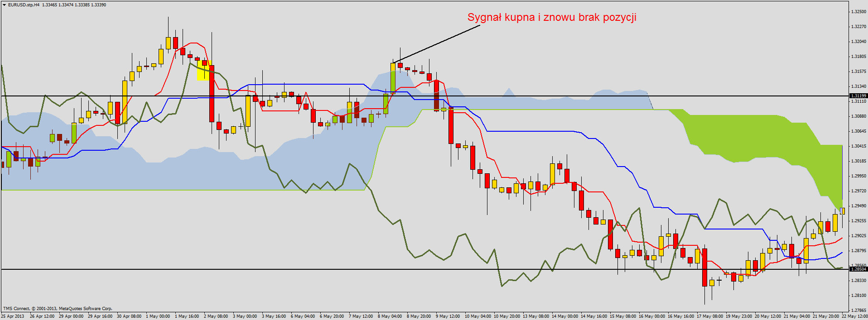Click the TMS Connect MetaQuotes copyright text
Viewport: 868px width, 320px height.
pos(58,309)
